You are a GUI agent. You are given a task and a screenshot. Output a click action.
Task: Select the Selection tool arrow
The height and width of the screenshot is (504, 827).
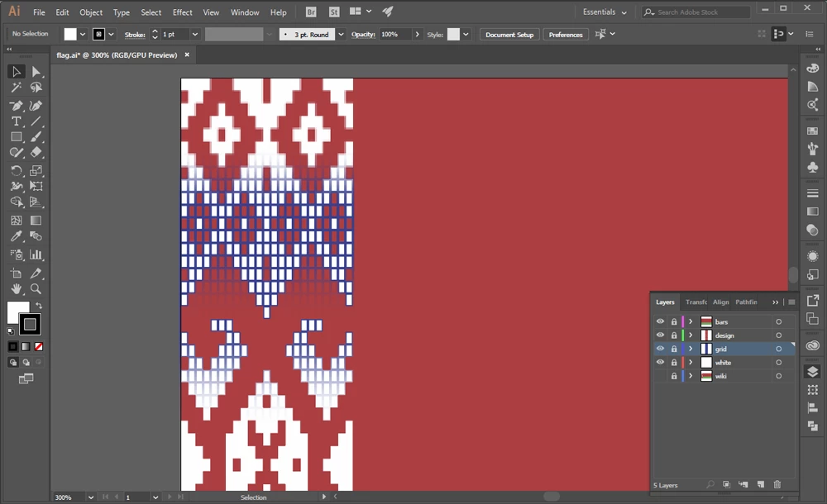pos(16,72)
